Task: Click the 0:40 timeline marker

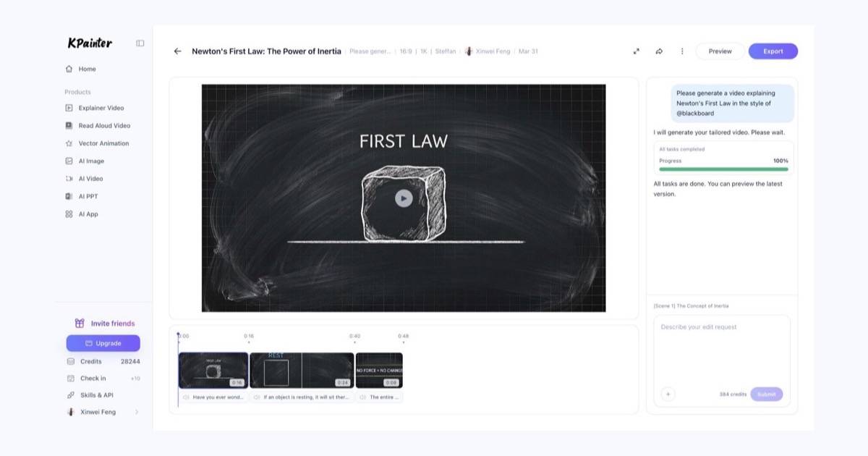Action: (x=354, y=337)
